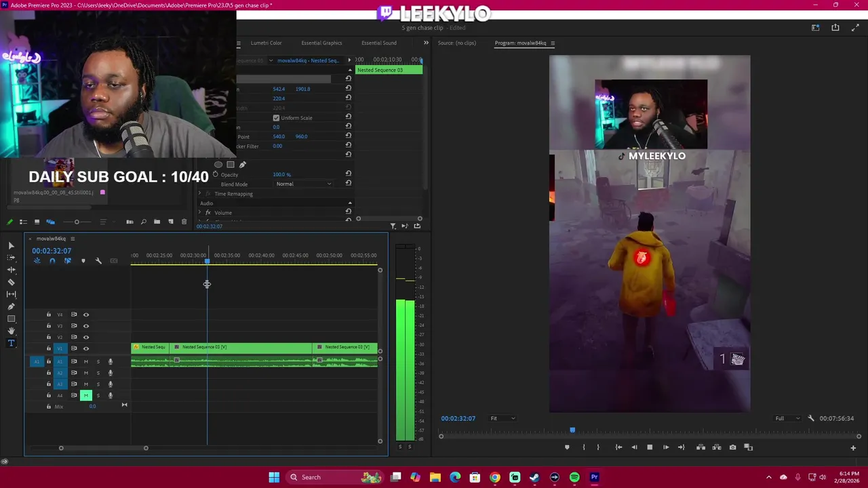This screenshot has height=488, width=868.
Task: Click New Bin folder icon in project panel
Action: (x=157, y=222)
